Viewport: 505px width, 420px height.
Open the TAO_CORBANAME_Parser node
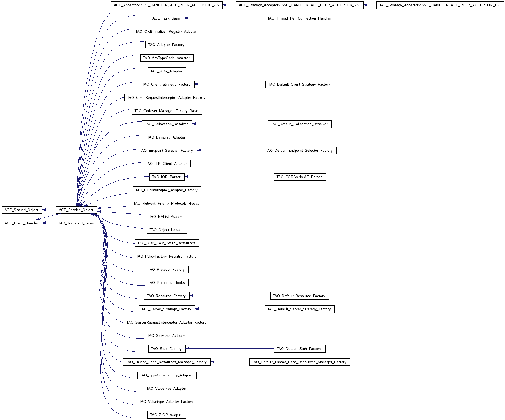[299, 177]
